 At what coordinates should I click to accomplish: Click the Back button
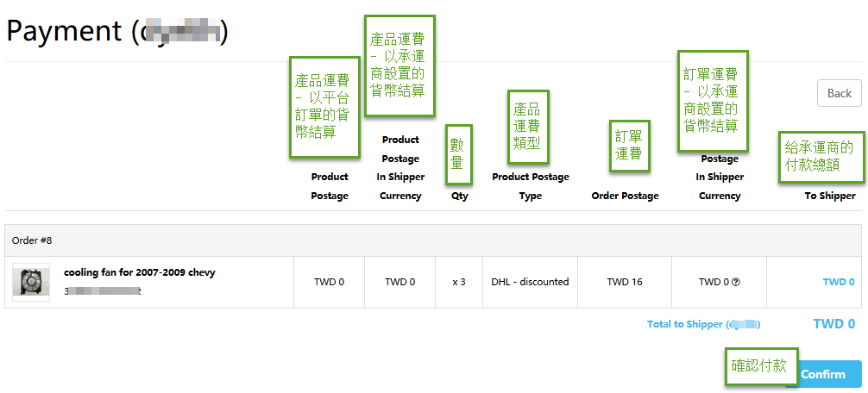(x=840, y=93)
